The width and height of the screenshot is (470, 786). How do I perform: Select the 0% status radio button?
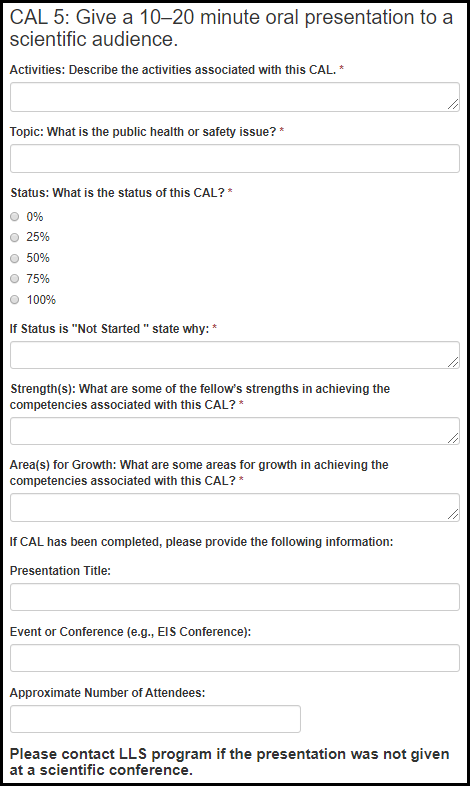15,217
